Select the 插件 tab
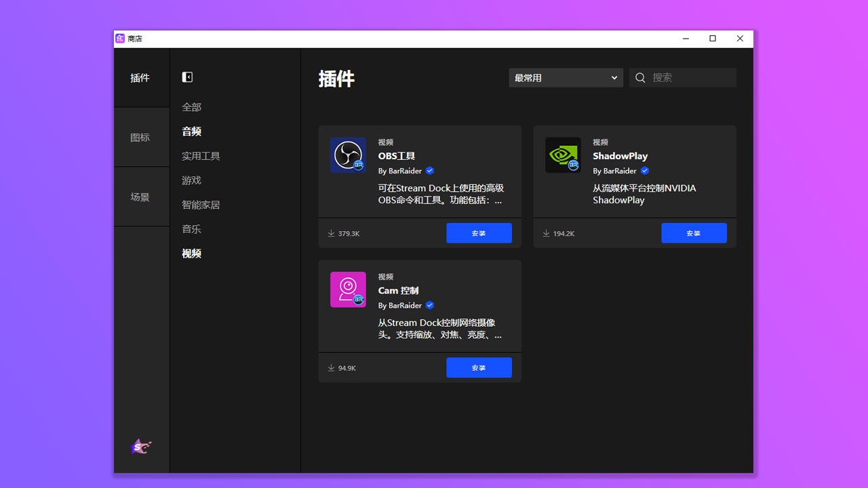Viewport: 868px width, 488px height. pos(140,78)
